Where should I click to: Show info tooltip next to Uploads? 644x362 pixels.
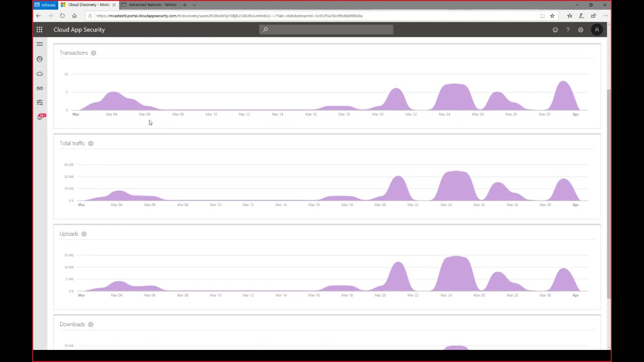(84, 234)
